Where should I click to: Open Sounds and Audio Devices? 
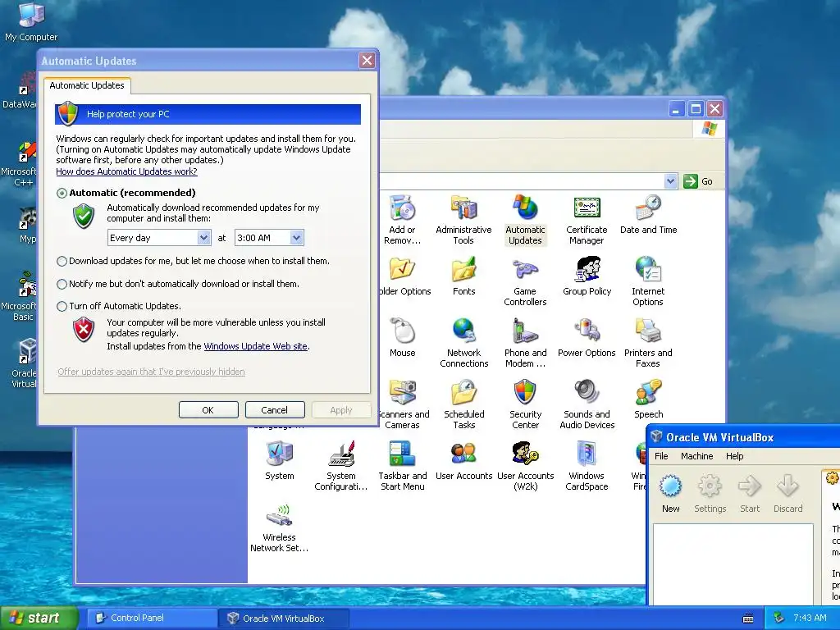pyautogui.click(x=587, y=404)
